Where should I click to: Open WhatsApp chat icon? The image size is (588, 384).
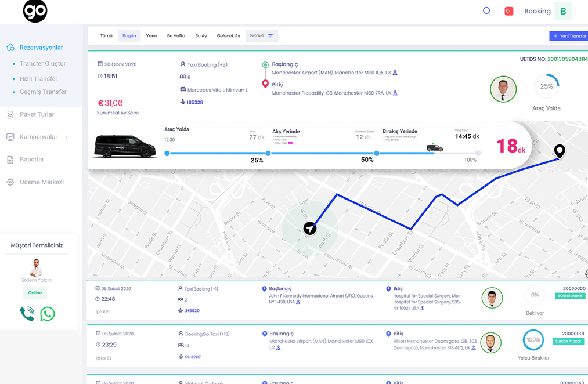pos(48,314)
